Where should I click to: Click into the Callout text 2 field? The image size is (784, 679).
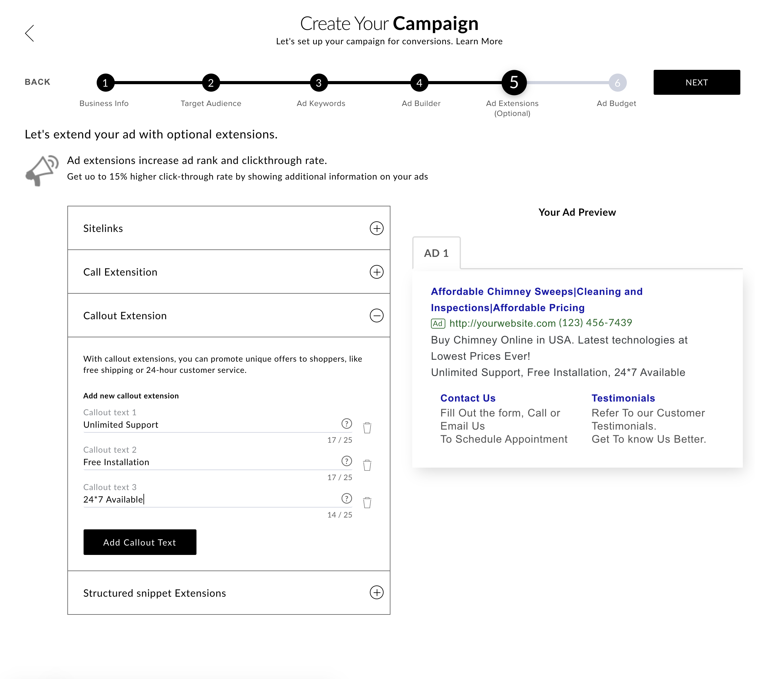[208, 462]
